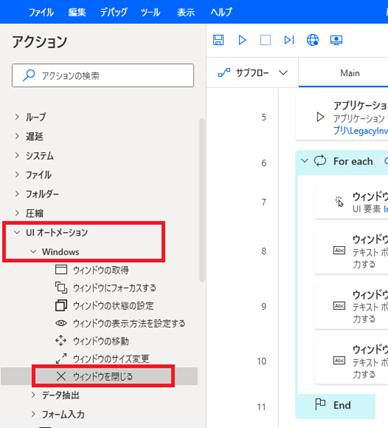
Task: Click the subflow icon beside サブフロー
Action: coord(224,72)
